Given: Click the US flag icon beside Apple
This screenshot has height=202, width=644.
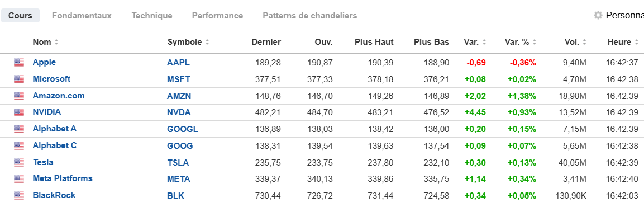Looking at the screenshot, I should tap(19, 63).
